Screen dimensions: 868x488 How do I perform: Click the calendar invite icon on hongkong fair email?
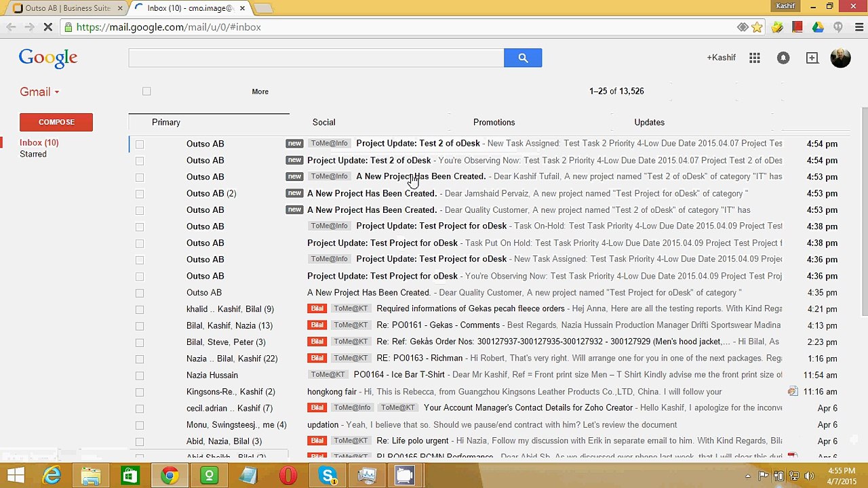tap(792, 391)
